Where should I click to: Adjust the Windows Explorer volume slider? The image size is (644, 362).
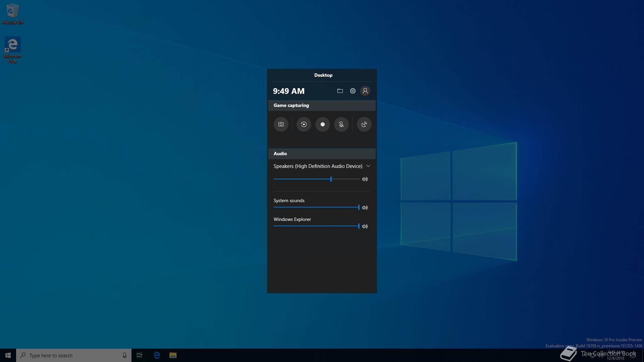pyautogui.click(x=316, y=226)
